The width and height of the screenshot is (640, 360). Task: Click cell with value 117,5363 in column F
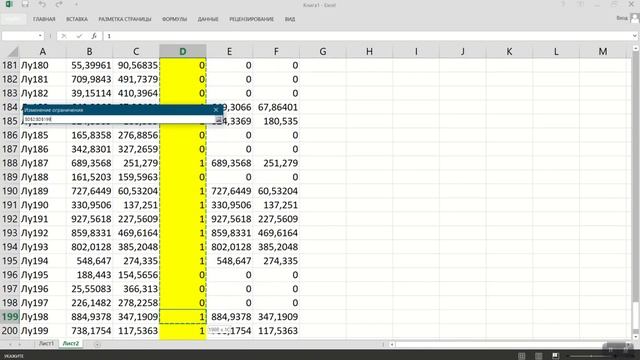click(276, 331)
